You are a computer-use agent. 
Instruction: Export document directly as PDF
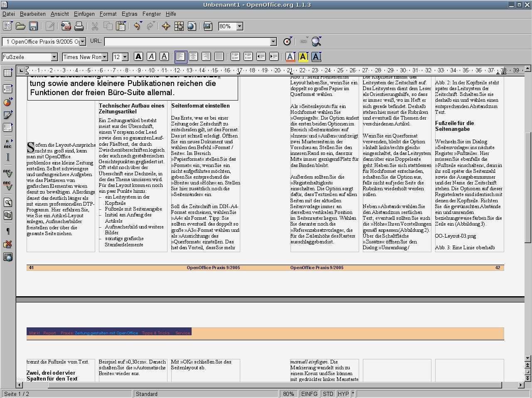(x=66, y=27)
